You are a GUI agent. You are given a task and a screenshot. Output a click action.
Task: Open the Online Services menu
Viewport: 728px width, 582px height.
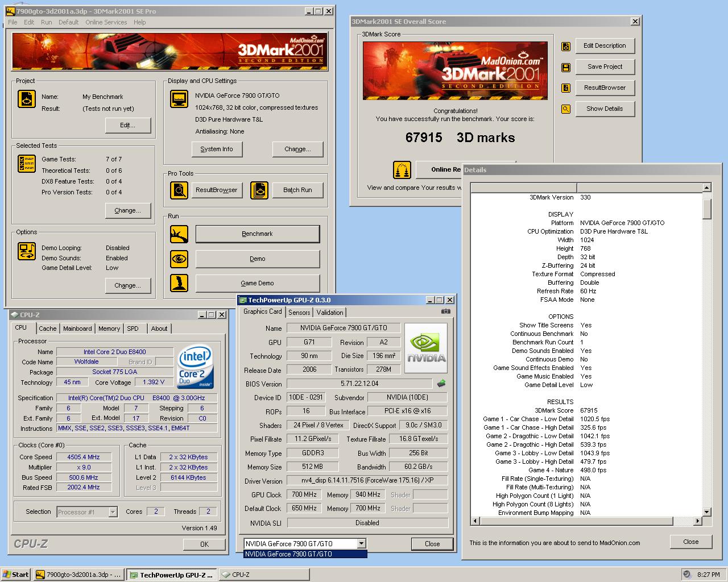[106, 22]
